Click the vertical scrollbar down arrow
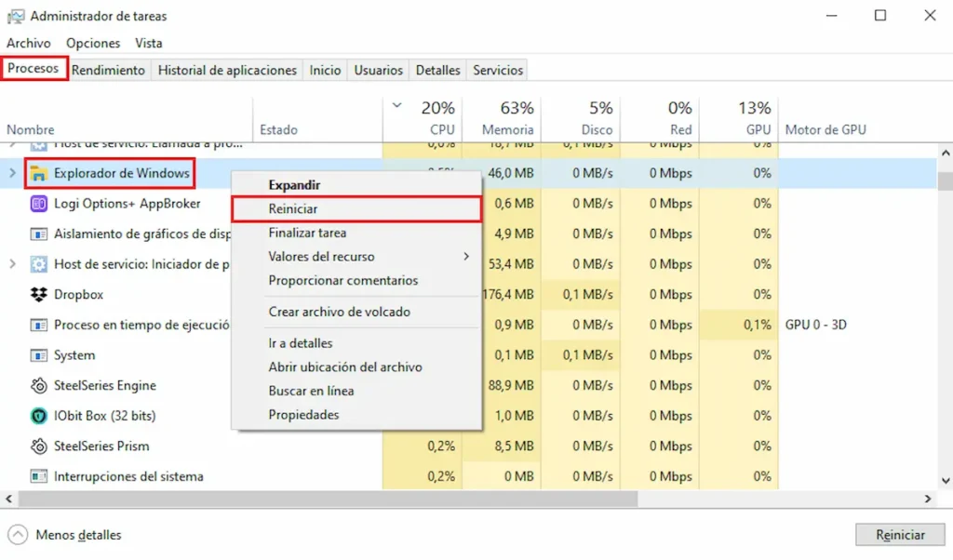 pos(946,480)
